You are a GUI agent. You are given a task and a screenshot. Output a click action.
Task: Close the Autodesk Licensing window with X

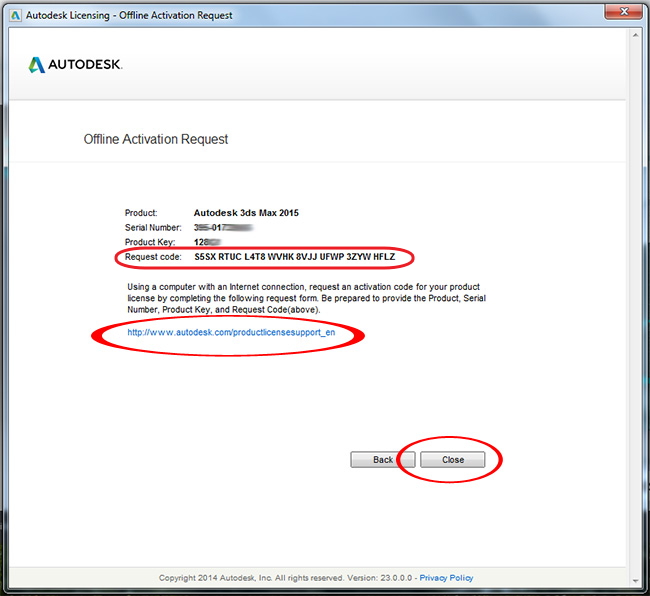click(624, 12)
